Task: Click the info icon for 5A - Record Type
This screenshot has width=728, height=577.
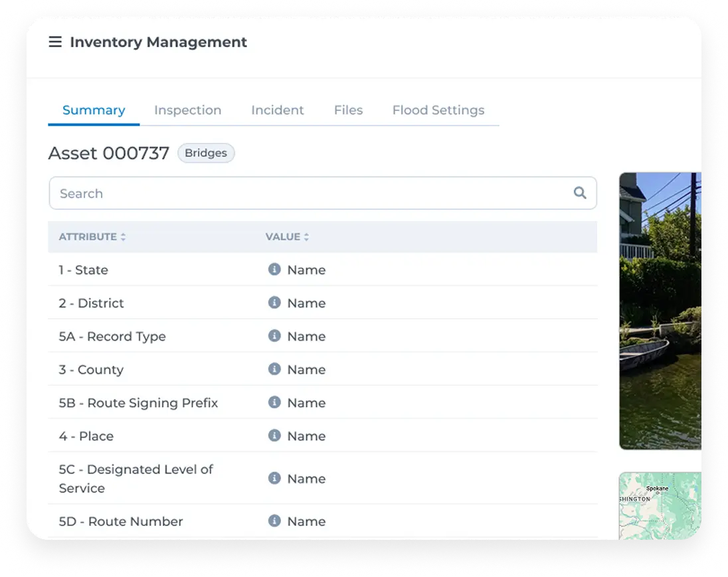Action: point(274,336)
